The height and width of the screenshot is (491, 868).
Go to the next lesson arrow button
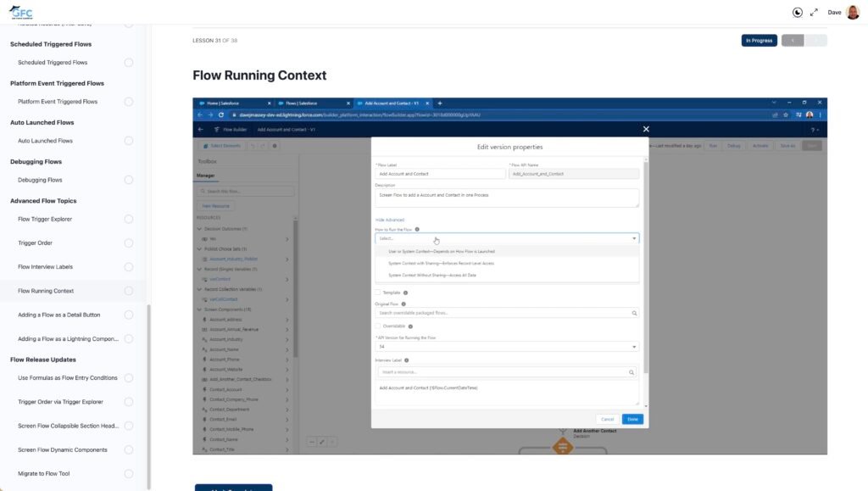816,41
